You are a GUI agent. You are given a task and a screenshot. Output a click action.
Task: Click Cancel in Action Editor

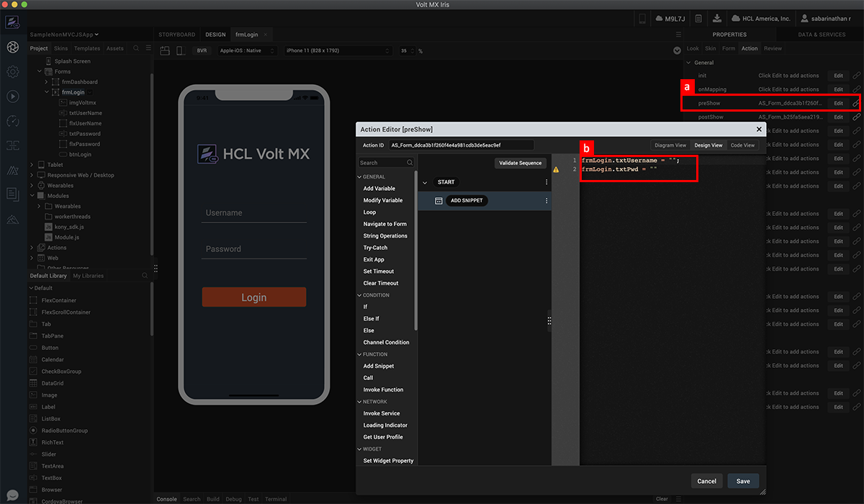pos(707,481)
